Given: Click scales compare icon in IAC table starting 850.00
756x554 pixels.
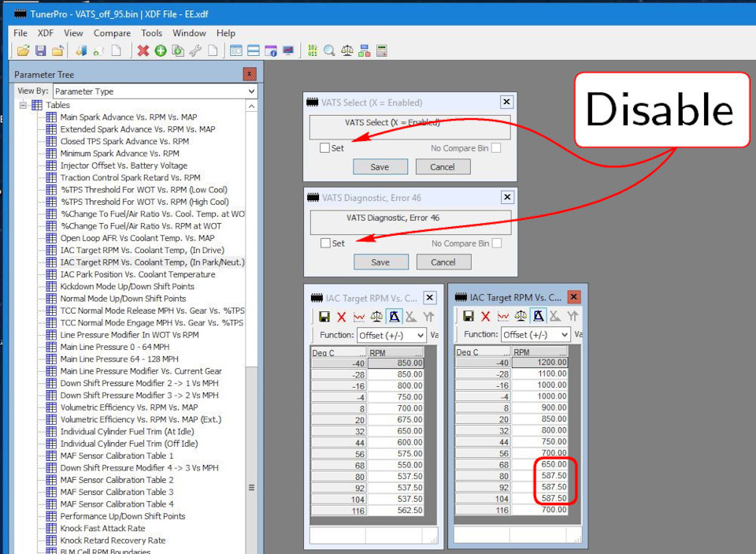Looking at the screenshot, I should pyautogui.click(x=376, y=317).
